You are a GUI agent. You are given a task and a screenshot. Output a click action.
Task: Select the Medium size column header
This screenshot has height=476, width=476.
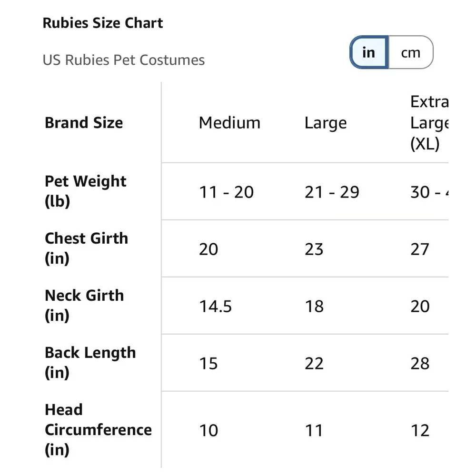tap(229, 123)
